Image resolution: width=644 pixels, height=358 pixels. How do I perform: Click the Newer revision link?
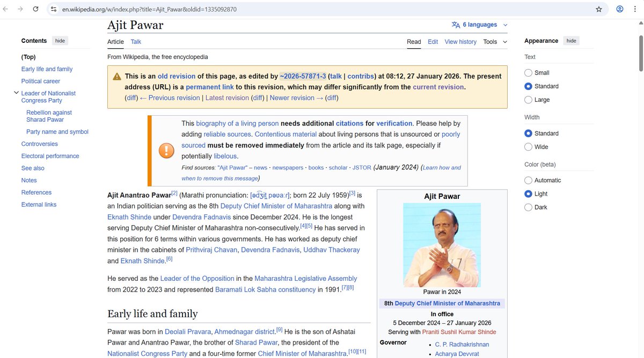297,98
